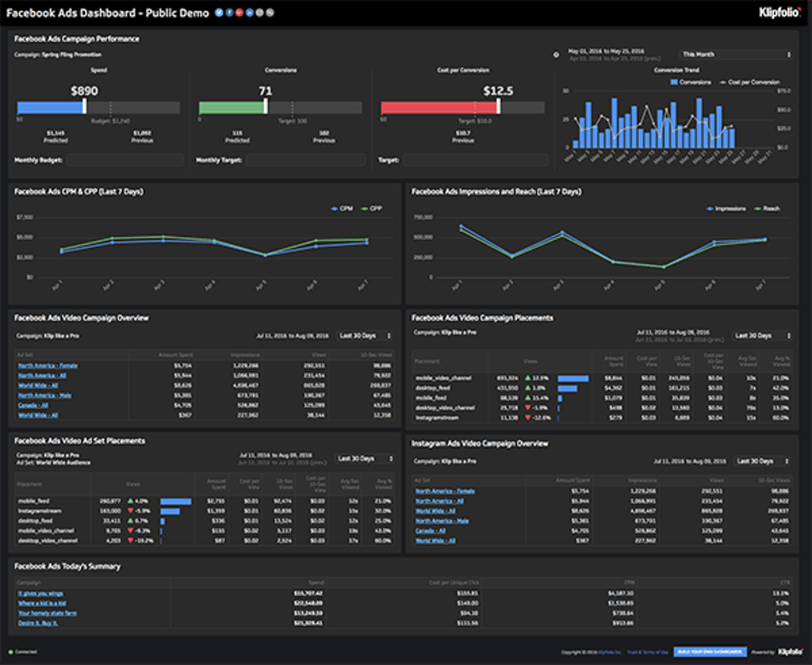Click the white marker on Spend progress bar
Viewport: 812px width, 665px height.
click(84, 107)
